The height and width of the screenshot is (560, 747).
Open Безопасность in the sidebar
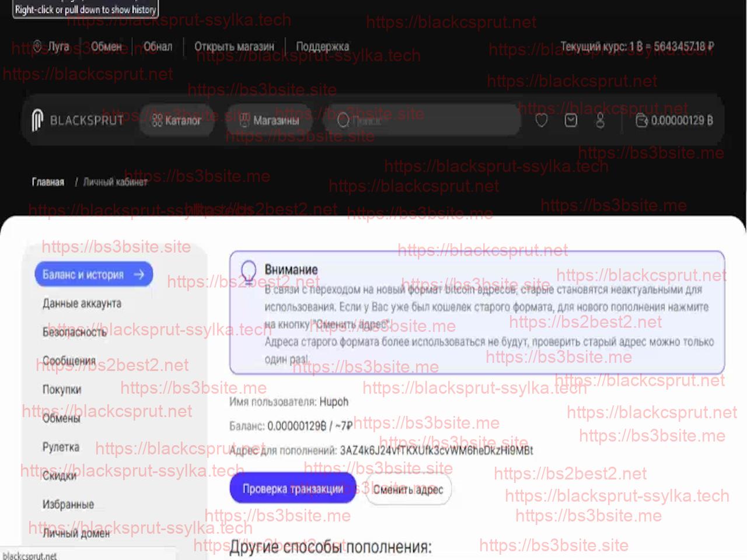(x=74, y=332)
